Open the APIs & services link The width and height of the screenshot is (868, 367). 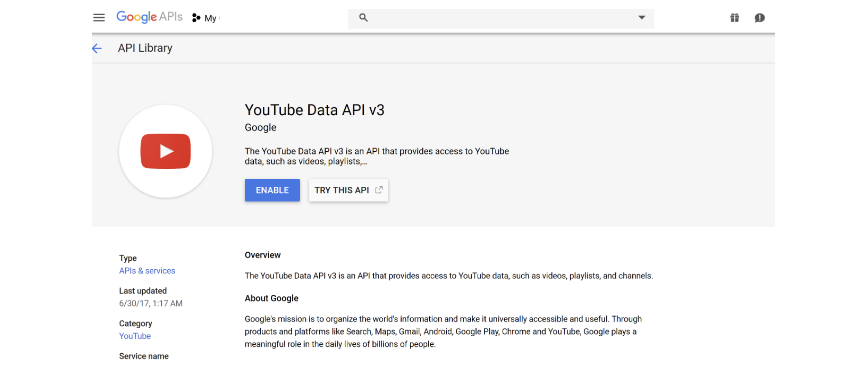click(147, 271)
